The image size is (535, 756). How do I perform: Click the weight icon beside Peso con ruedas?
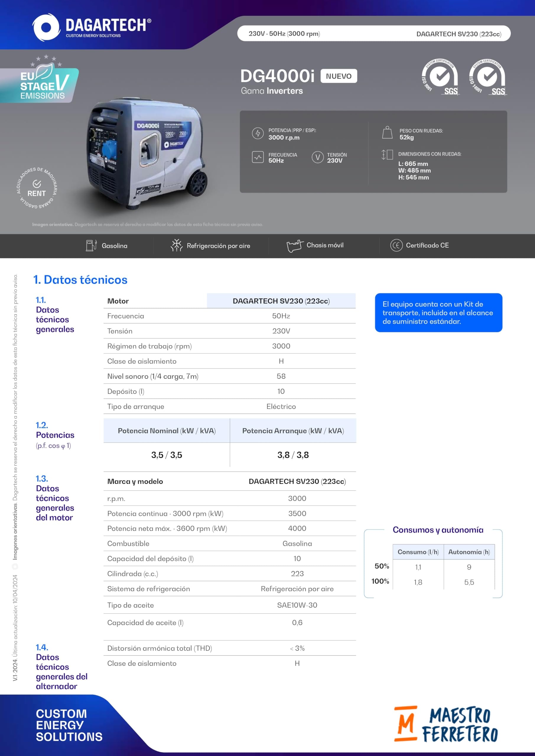pos(387,133)
